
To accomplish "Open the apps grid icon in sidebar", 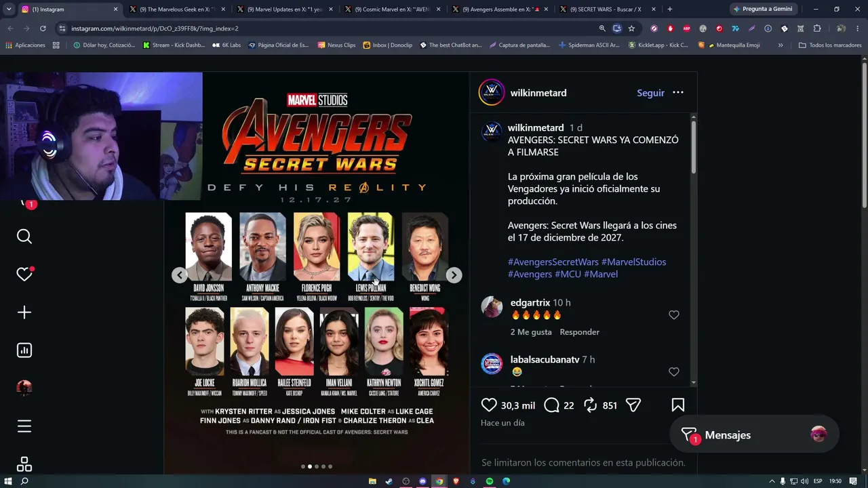I will click(24, 464).
